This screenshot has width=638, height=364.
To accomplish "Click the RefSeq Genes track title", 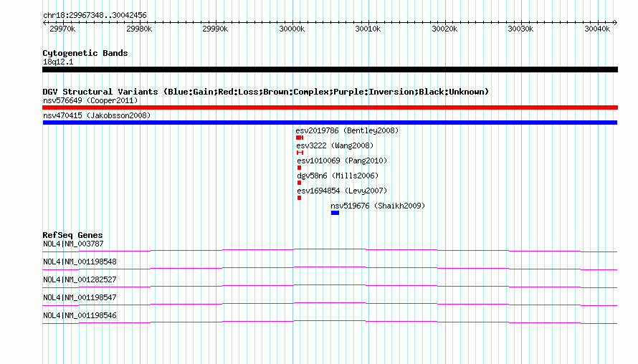I will click(x=73, y=235).
